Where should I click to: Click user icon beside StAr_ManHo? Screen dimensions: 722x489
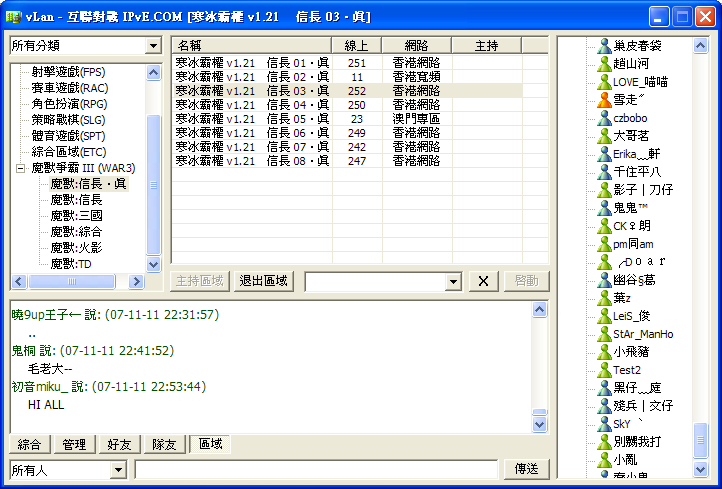(604, 334)
